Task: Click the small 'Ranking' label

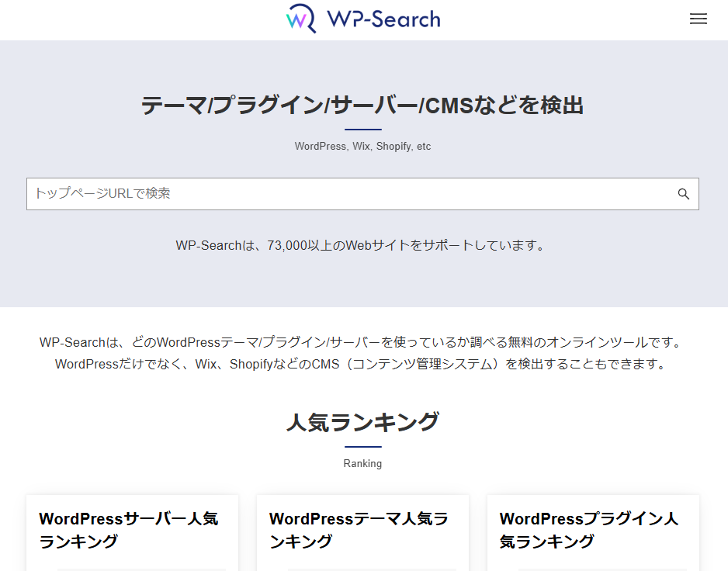Action: 362,464
